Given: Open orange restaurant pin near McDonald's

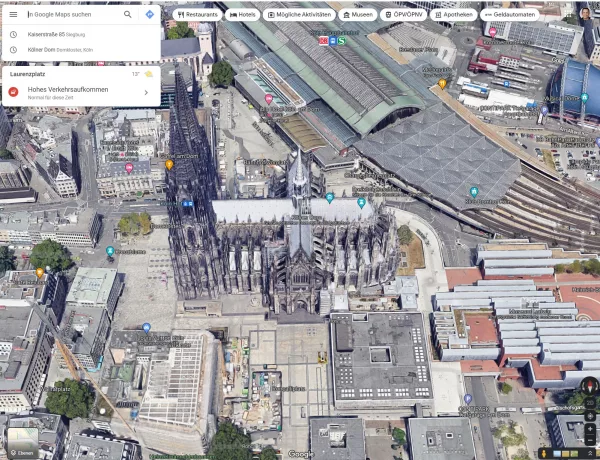Looking at the screenshot, I should (x=442, y=84).
